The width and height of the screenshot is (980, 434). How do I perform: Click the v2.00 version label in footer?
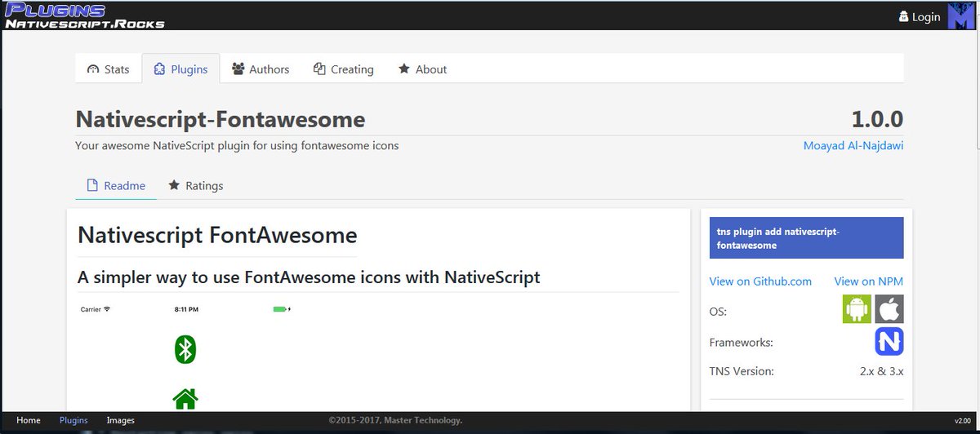coord(964,421)
